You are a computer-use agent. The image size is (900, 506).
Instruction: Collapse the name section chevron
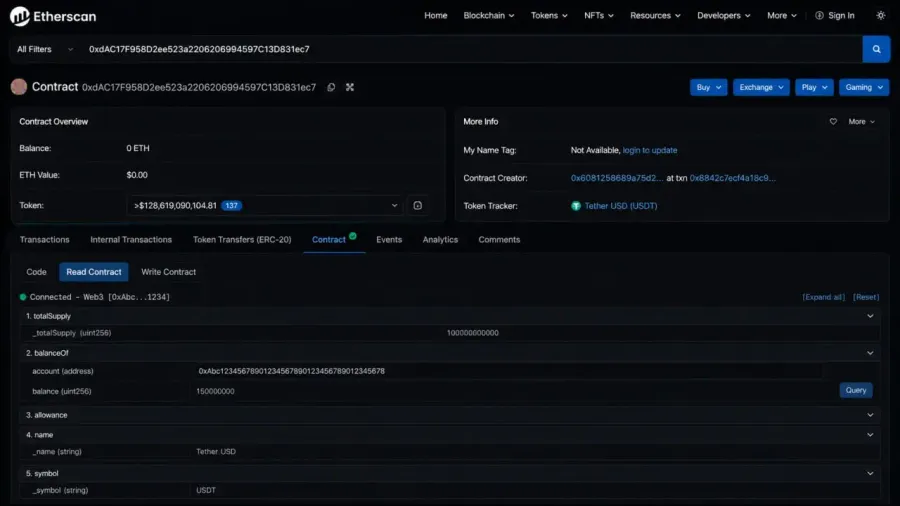pyautogui.click(x=870, y=435)
